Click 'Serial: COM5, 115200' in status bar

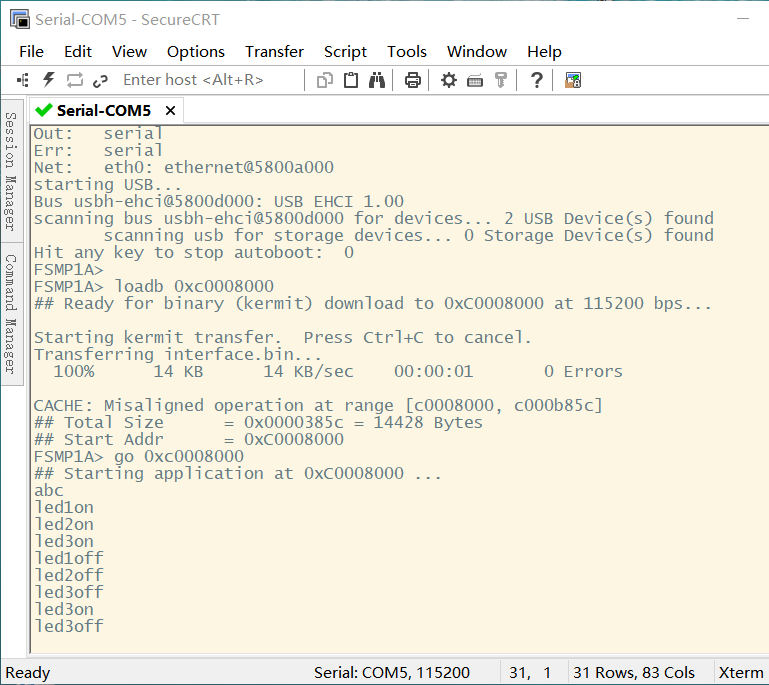pos(392,672)
